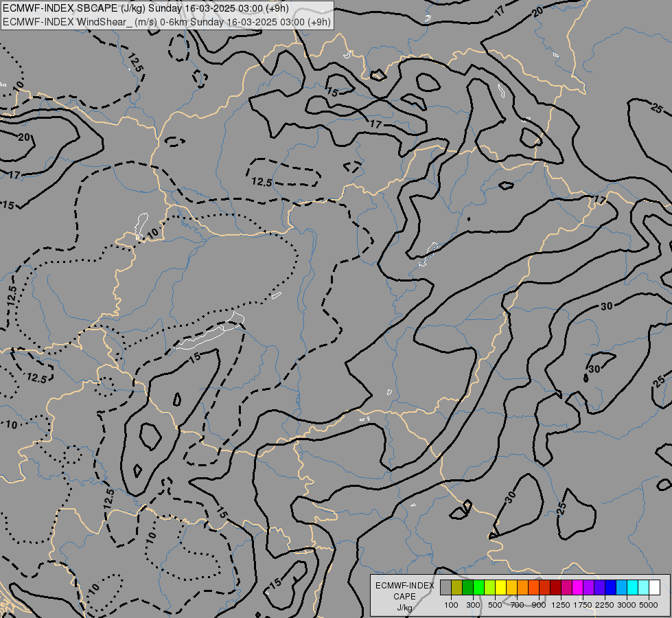The width and height of the screenshot is (672, 618).
Task: Click the WindShear 0-6km header line
Action: pos(167,22)
